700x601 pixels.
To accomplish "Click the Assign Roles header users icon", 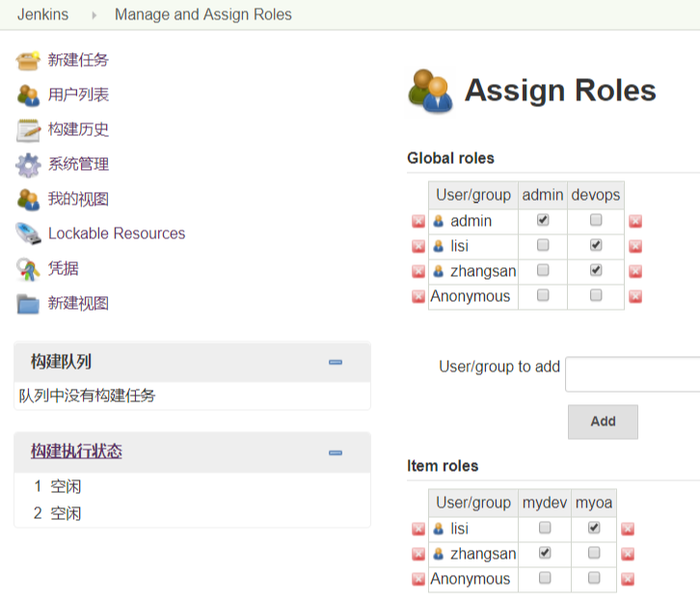I will [430, 91].
